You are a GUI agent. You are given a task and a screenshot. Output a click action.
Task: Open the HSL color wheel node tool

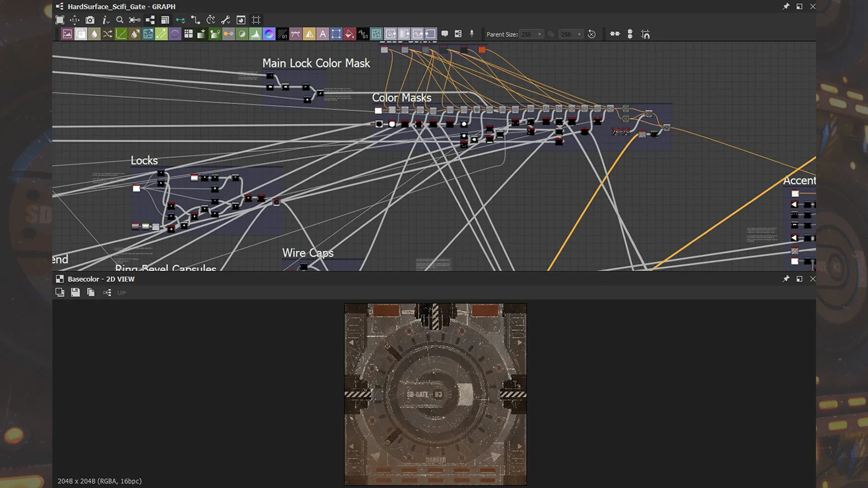coord(269,34)
